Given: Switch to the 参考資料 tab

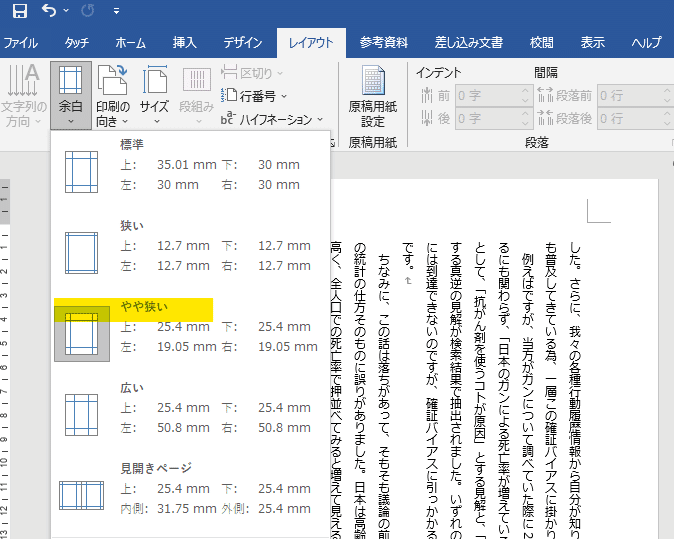Looking at the screenshot, I should coord(383,43).
